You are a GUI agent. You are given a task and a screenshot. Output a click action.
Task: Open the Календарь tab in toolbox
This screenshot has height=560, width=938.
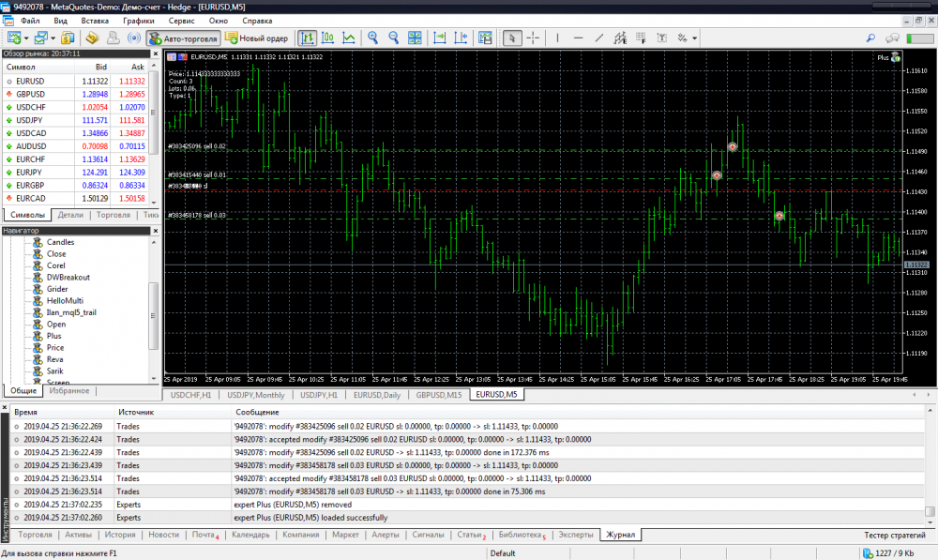[x=250, y=535]
